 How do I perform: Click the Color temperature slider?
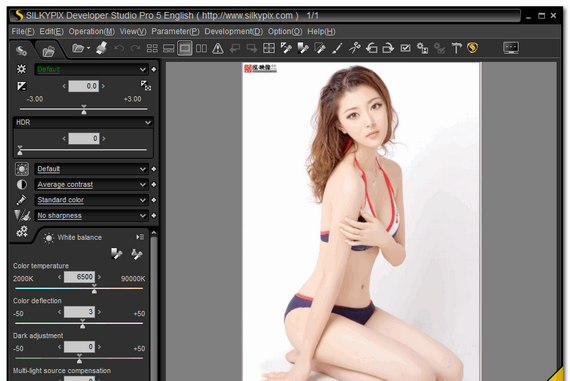[x=79, y=289]
